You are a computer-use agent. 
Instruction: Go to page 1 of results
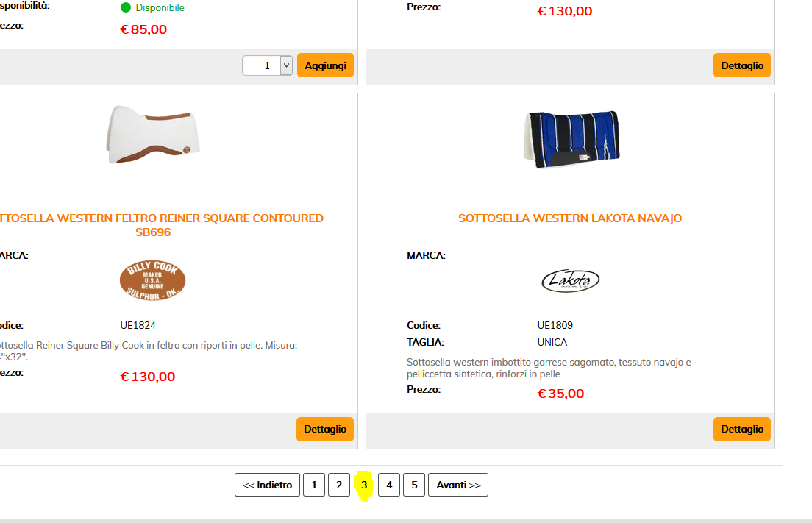click(x=314, y=485)
